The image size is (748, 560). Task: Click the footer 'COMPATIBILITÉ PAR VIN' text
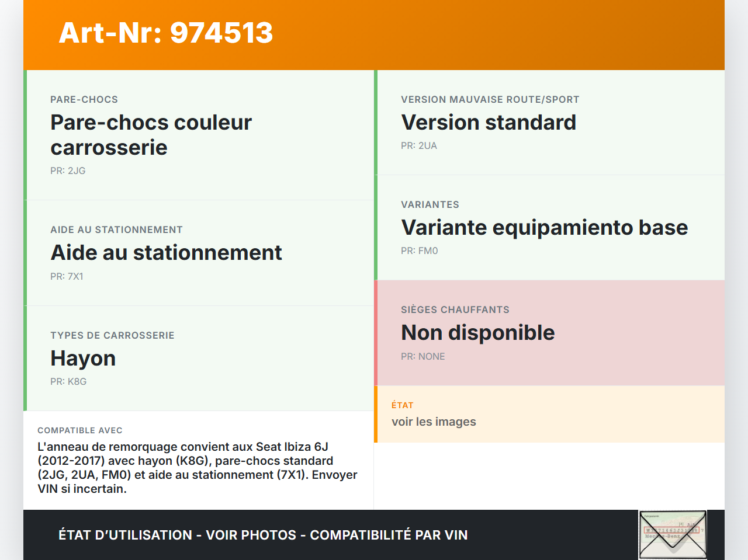389,535
